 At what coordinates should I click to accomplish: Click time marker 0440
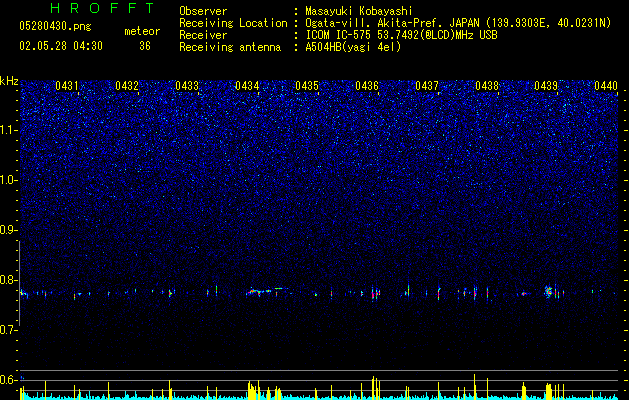[606, 85]
